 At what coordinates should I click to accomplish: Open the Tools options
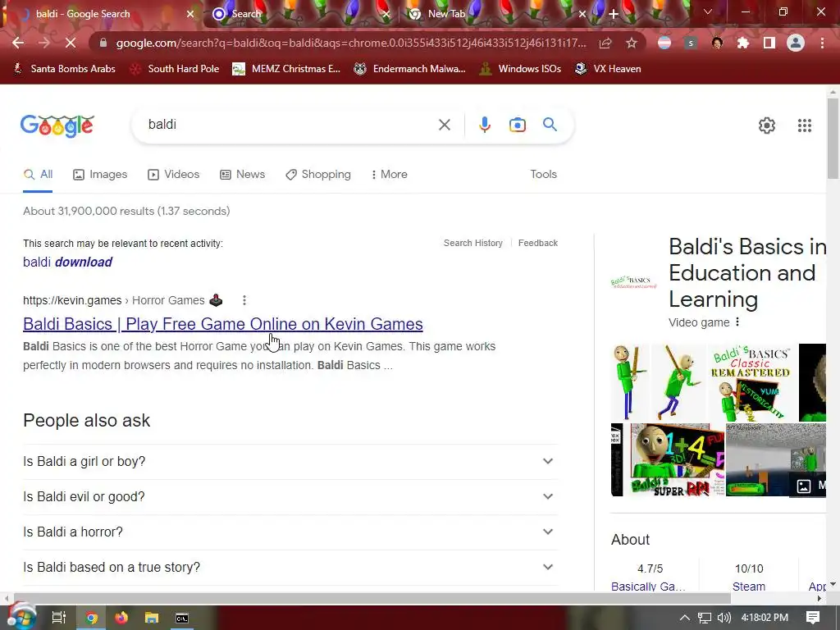click(x=543, y=174)
